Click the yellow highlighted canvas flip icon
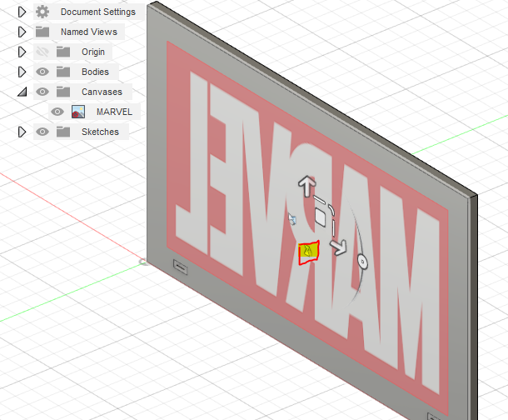Screen dimensions: 508x420 309,252
